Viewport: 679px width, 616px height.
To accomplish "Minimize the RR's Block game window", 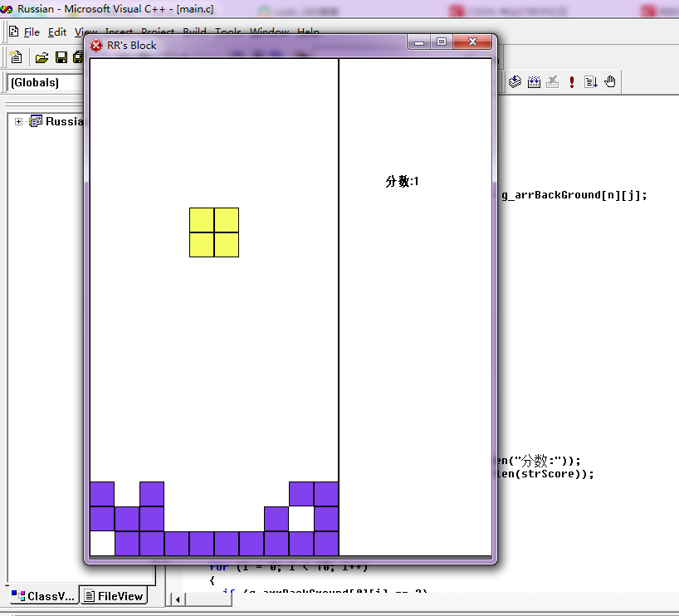I will (x=418, y=42).
